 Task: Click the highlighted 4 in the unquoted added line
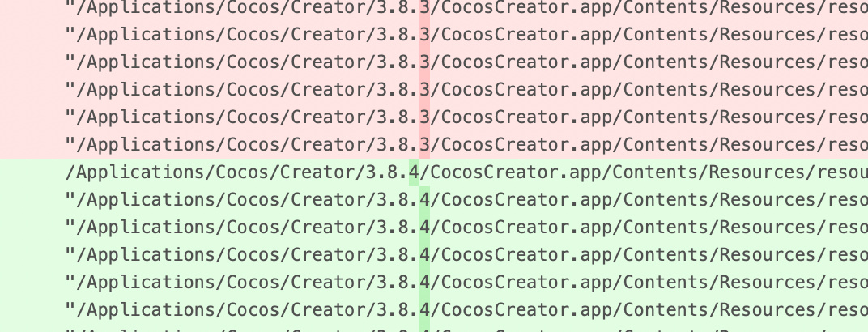(414, 172)
